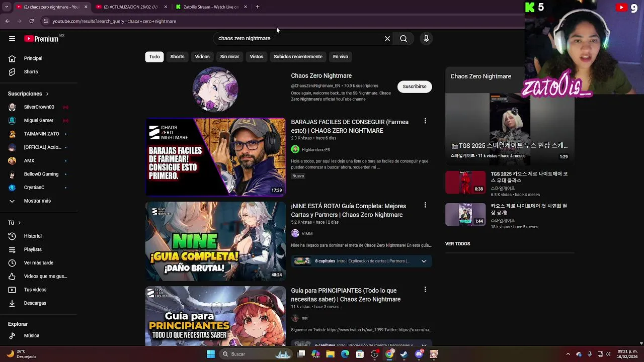This screenshot has height=362, width=644.
Task: Open Discord from the taskbar
Action: 419,354
